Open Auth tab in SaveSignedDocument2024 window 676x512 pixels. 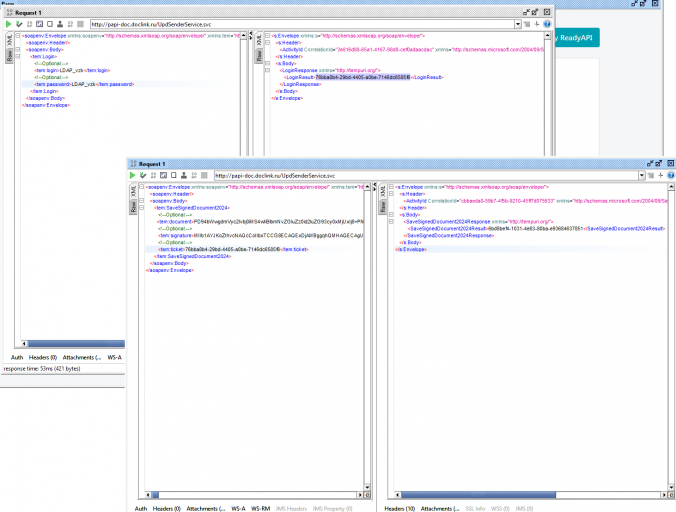tap(141, 509)
